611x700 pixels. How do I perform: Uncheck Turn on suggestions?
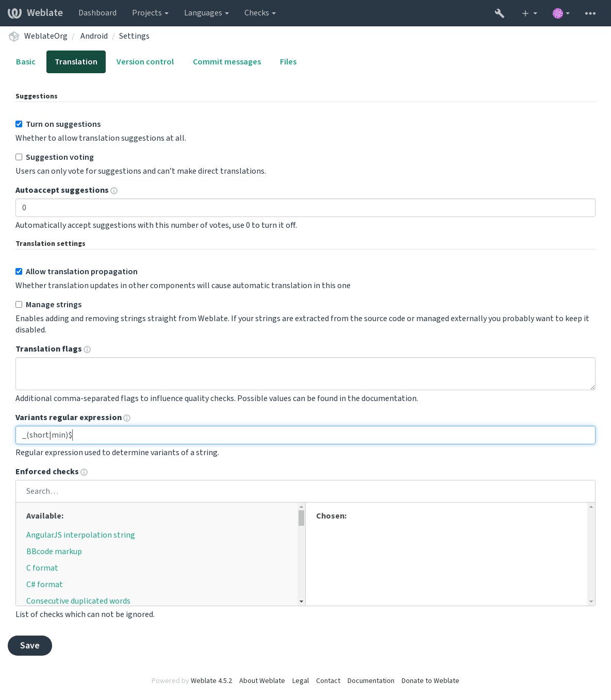19,124
